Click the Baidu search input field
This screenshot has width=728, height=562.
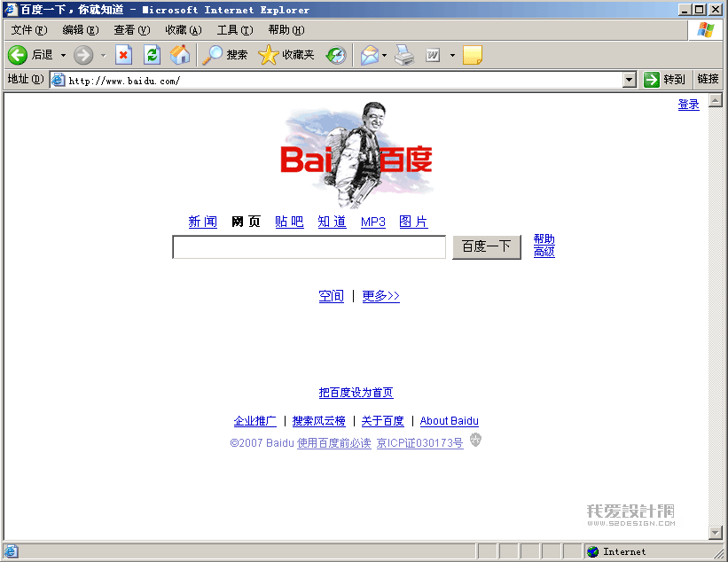point(309,247)
